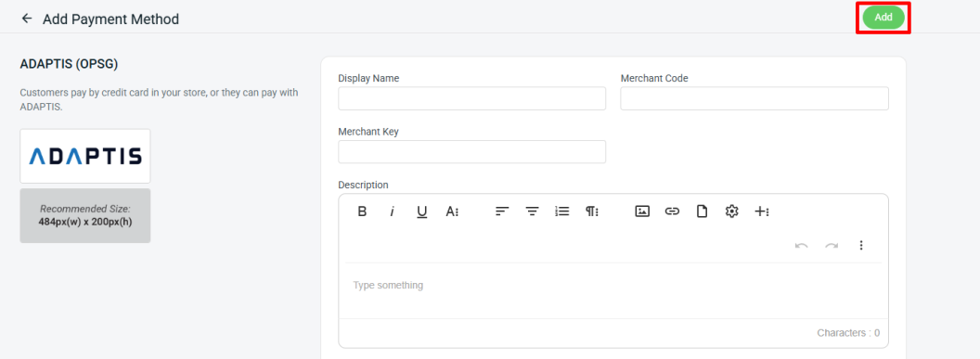
Task: Insert an ordered list
Action: point(561,212)
